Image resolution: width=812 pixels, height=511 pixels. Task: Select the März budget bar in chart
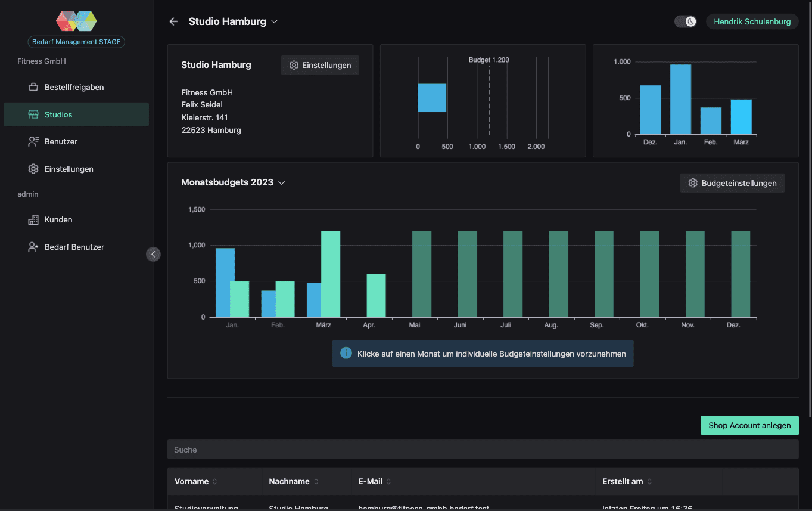tap(331, 274)
